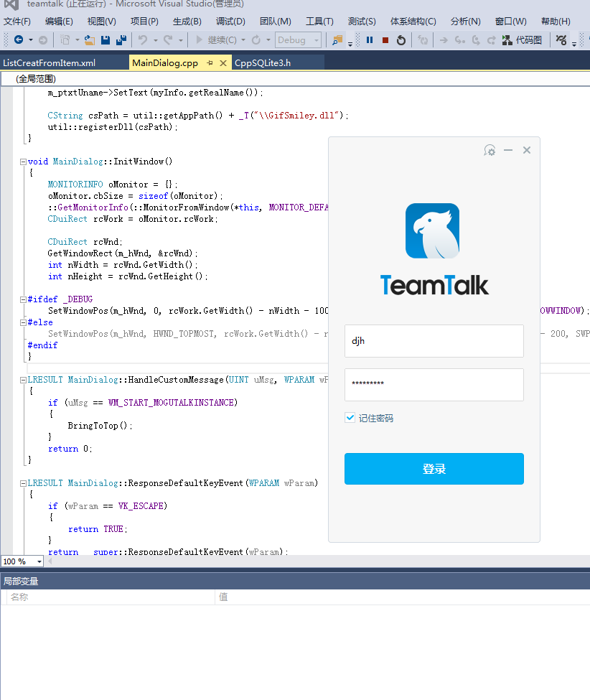This screenshot has height=700, width=590.
Task: Click the refresh circular arrow icon
Action: pos(256,40)
